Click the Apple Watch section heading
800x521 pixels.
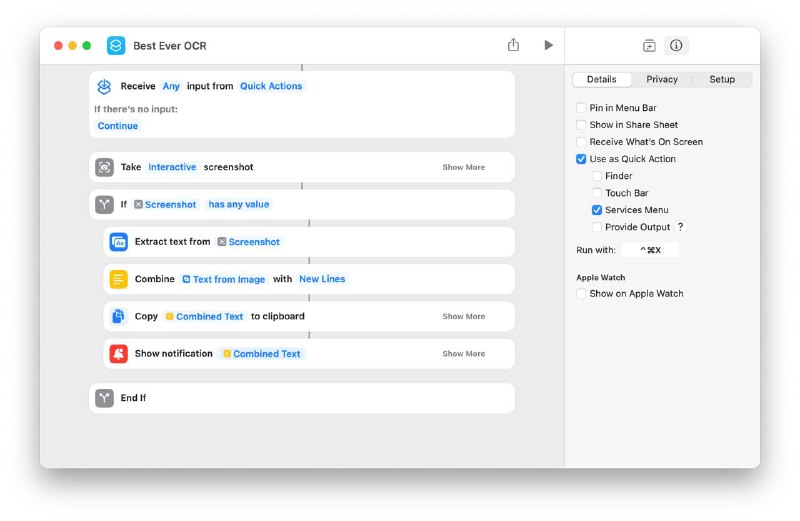(601, 278)
